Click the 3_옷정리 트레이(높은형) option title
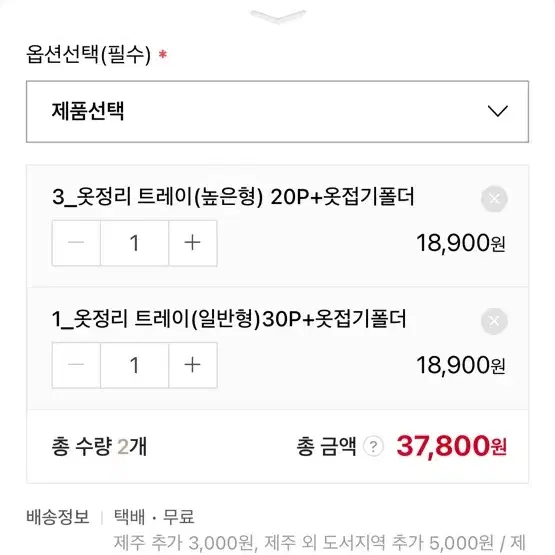The height and width of the screenshot is (555, 555). [233, 196]
